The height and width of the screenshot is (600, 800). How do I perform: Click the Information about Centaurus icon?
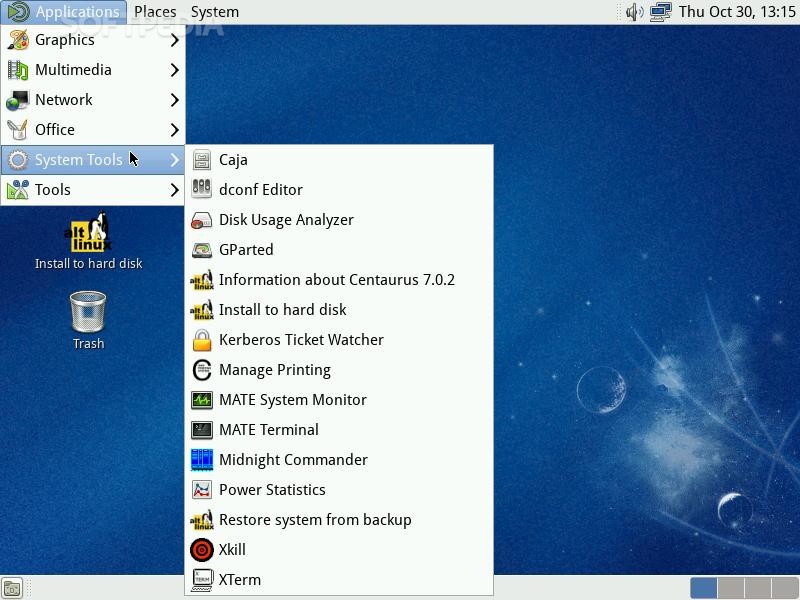tap(202, 280)
